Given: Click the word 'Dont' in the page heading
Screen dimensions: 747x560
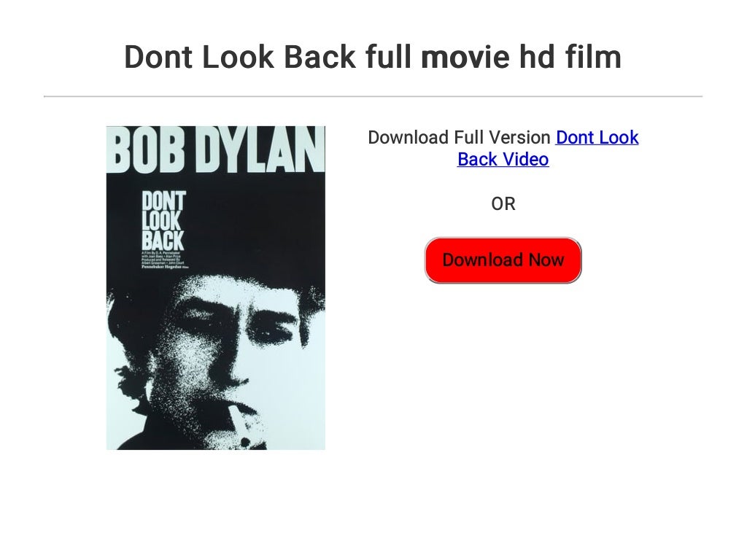Looking at the screenshot, I should point(158,57).
